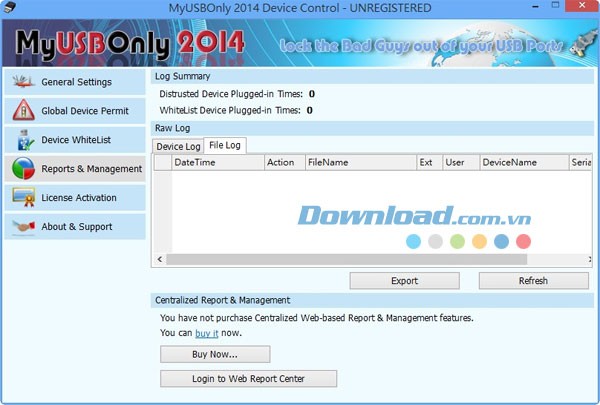
Task: Export the raw log
Action: click(404, 281)
